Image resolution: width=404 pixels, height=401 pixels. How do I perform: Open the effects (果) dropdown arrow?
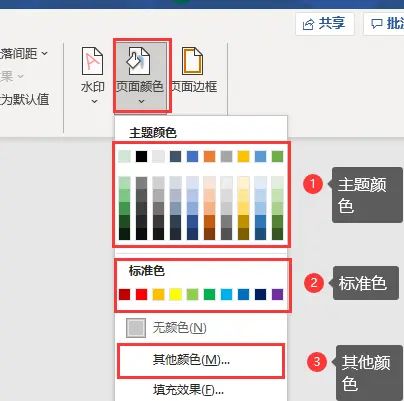21,76
